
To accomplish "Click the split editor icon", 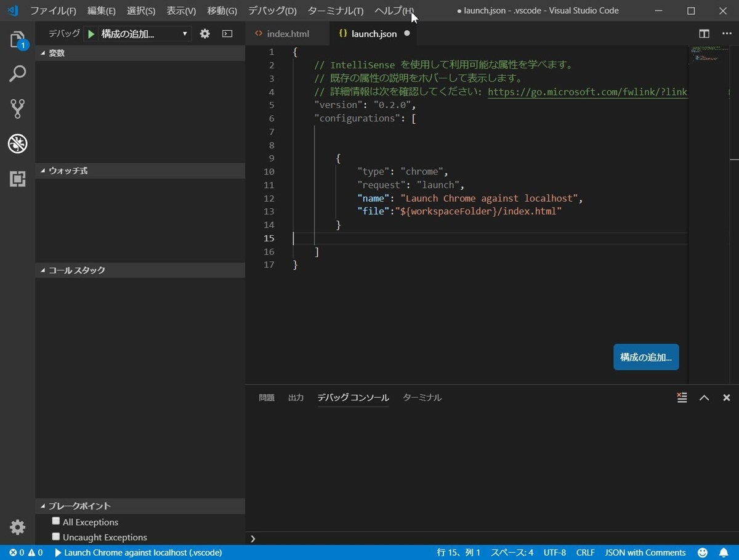I will point(704,34).
